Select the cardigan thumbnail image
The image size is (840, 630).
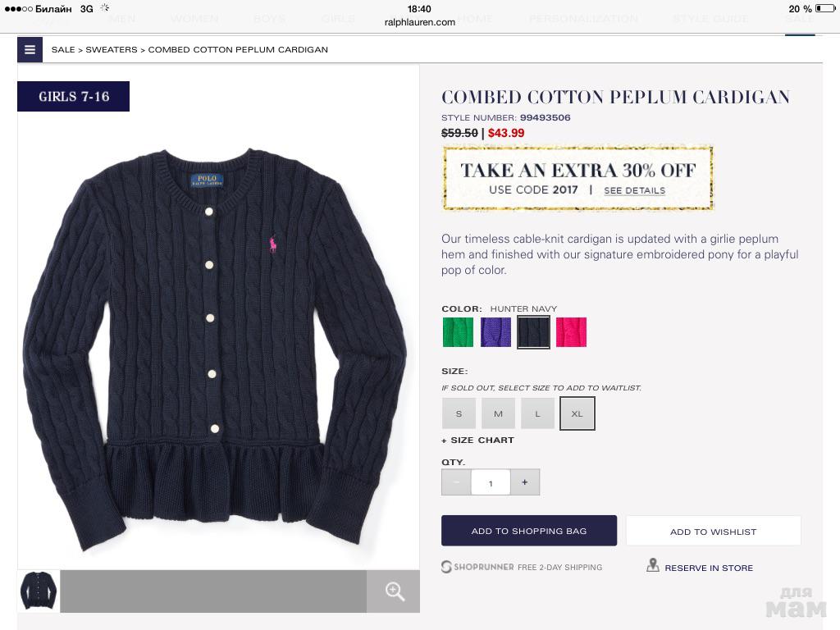pyautogui.click(x=39, y=591)
